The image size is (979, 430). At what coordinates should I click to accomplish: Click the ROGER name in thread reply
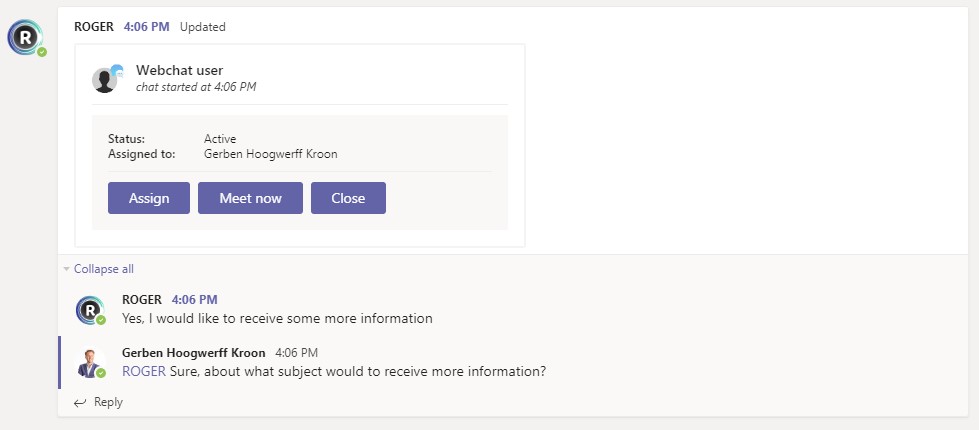[x=142, y=299]
